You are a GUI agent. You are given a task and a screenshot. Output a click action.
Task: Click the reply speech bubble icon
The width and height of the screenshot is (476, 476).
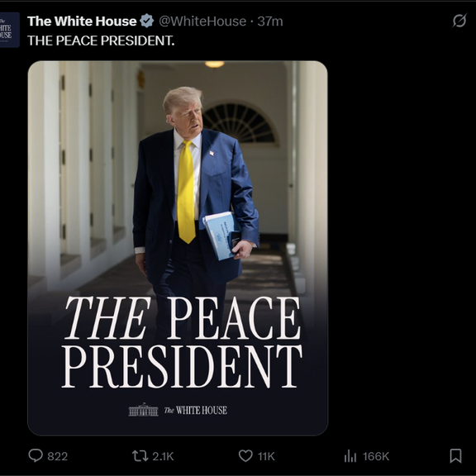click(36, 455)
